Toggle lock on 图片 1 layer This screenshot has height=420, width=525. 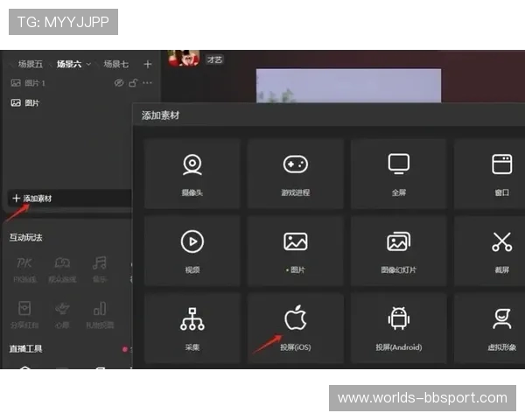click(x=133, y=83)
